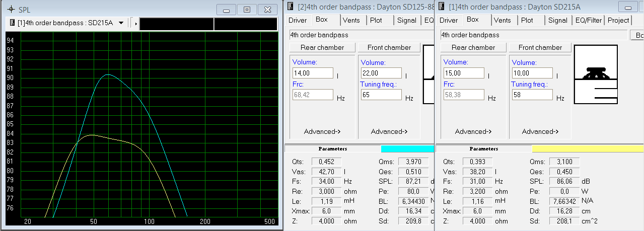The width and height of the screenshot is (644, 231).
Task: Click the yellow plot color swatch
Action: pyautogui.click(x=587, y=149)
